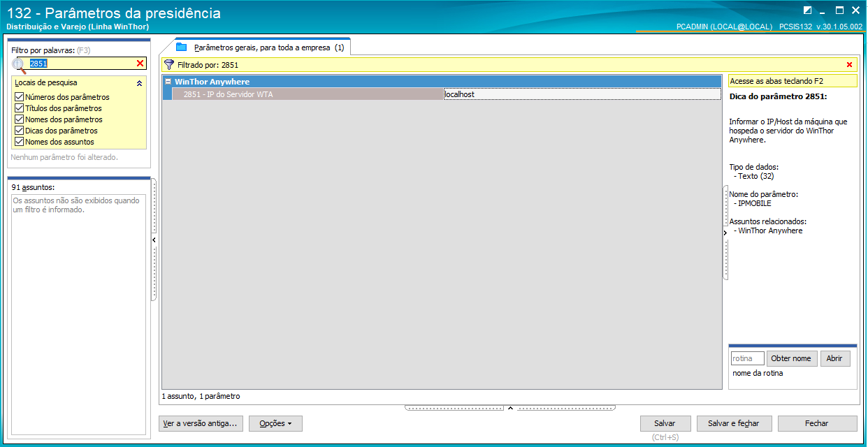Click the funnel filter icon
Viewport: 868px width, 447px height.
(x=168, y=64)
